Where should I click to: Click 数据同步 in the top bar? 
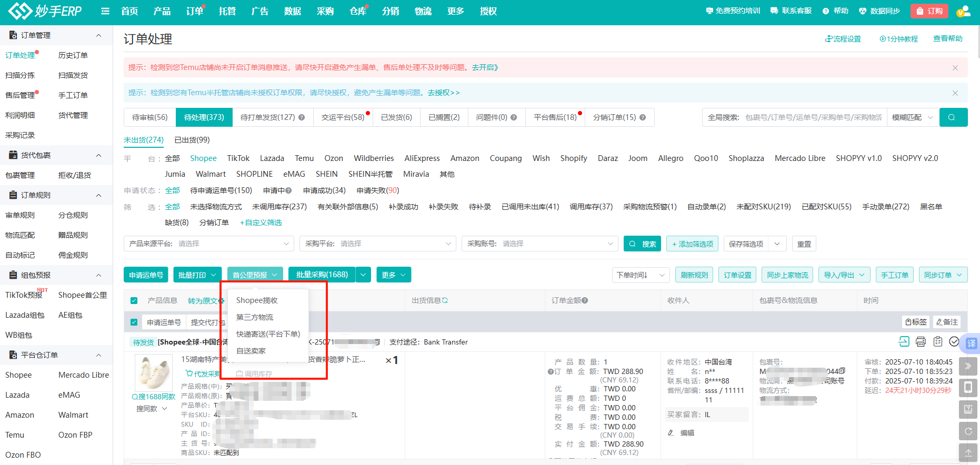(879, 11)
